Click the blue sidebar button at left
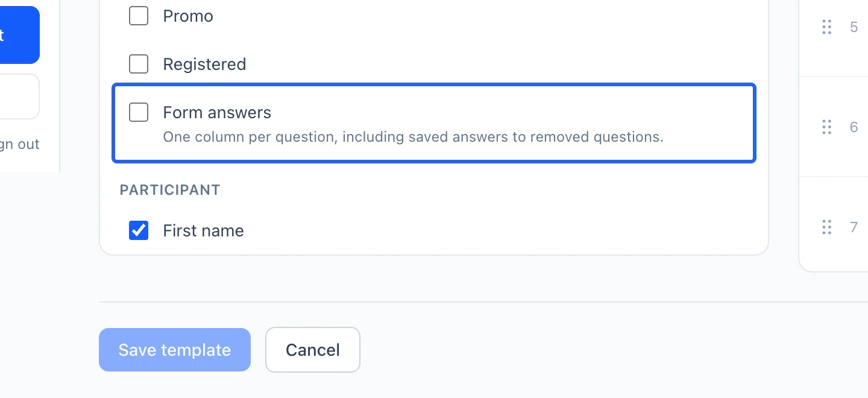The width and height of the screenshot is (868, 398). tap(20, 35)
